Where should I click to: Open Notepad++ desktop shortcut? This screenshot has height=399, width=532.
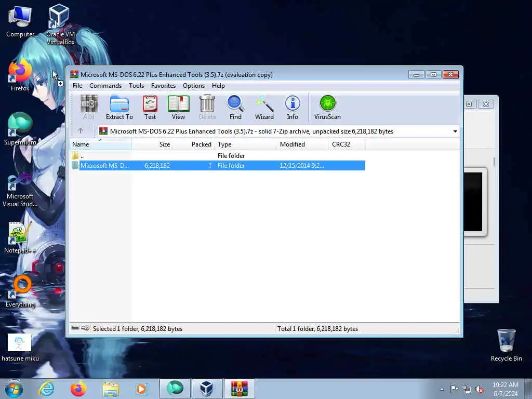20,237
